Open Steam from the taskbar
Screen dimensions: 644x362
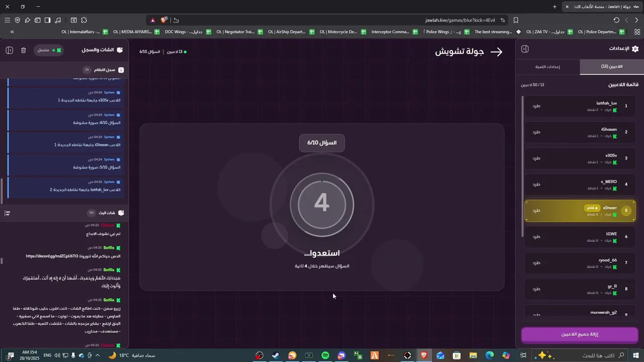click(276, 355)
